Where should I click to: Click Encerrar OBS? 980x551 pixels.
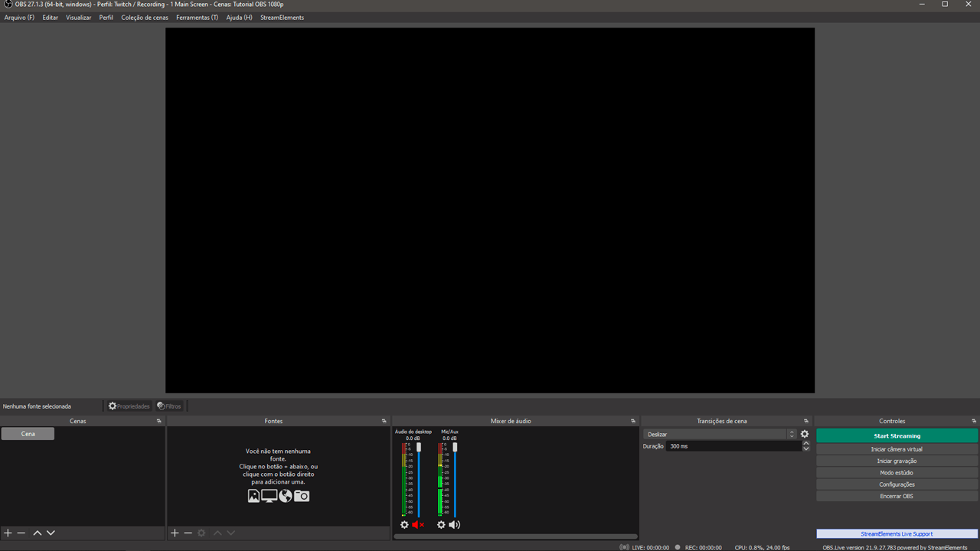click(x=897, y=496)
